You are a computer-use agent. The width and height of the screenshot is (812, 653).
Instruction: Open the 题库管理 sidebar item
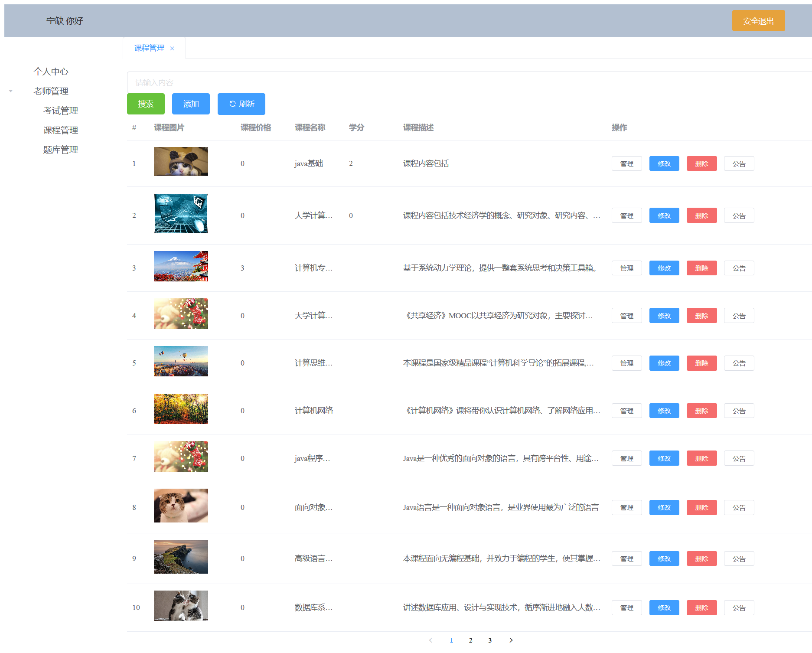tap(60, 149)
